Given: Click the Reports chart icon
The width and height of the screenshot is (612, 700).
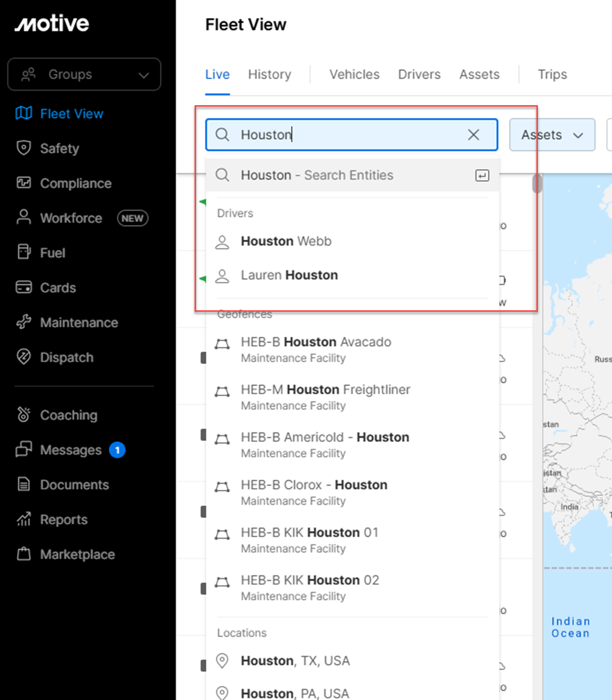Looking at the screenshot, I should (x=24, y=519).
